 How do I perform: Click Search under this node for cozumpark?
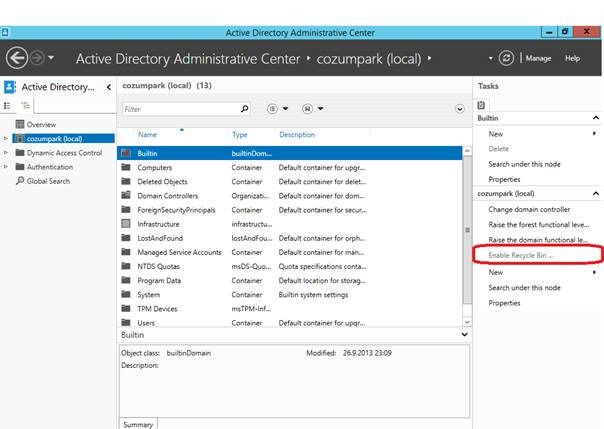tap(524, 287)
